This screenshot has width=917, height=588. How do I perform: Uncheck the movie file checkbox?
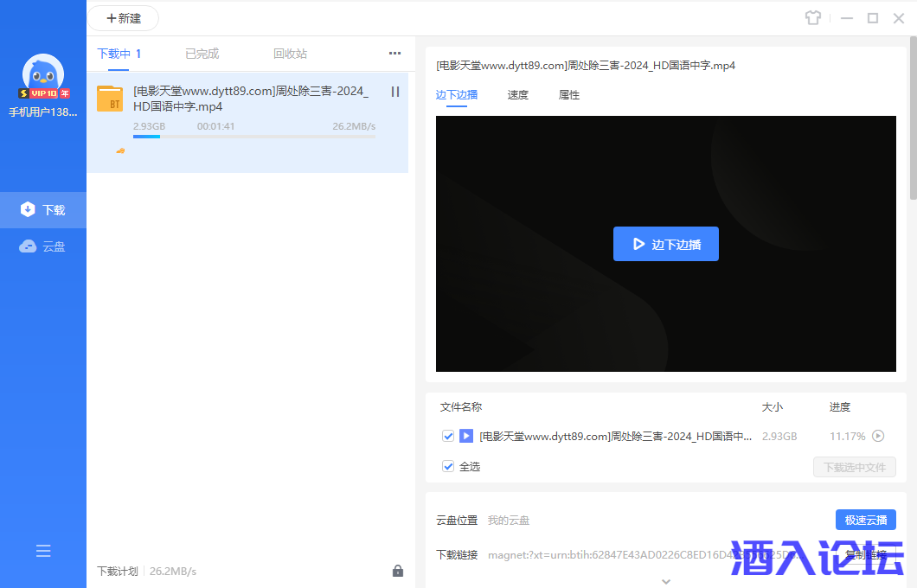point(448,436)
